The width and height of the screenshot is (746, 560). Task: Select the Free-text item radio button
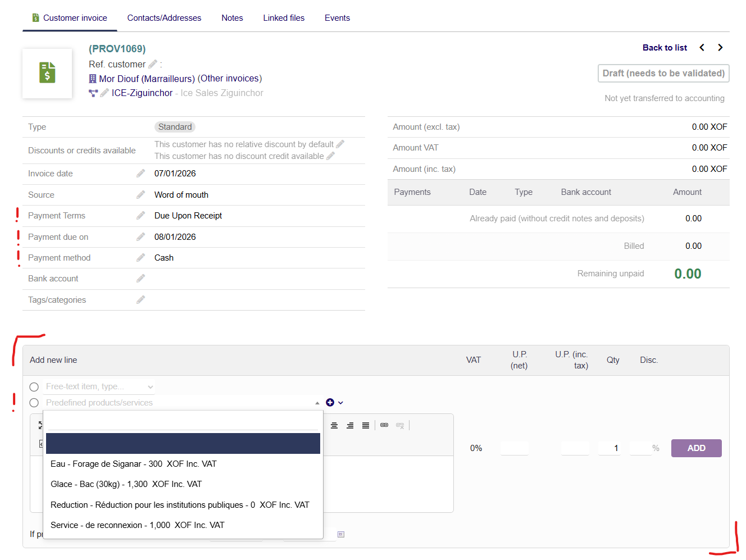point(34,387)
